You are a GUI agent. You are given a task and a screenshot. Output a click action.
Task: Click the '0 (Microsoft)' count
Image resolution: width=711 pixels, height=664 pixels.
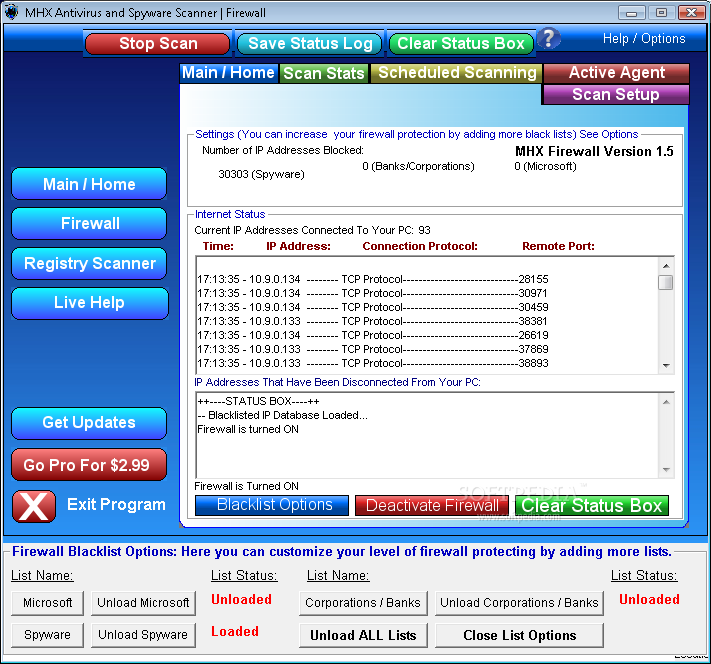(545, 166)
